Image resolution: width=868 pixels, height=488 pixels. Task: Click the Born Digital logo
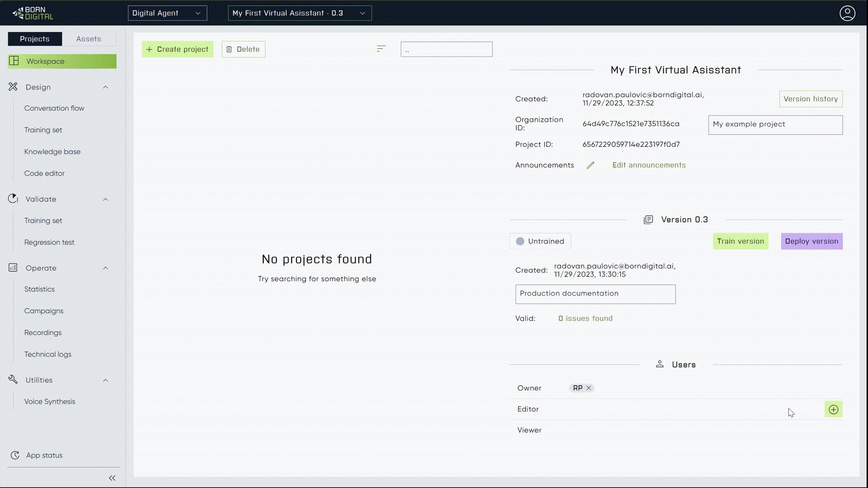point(33,13)
